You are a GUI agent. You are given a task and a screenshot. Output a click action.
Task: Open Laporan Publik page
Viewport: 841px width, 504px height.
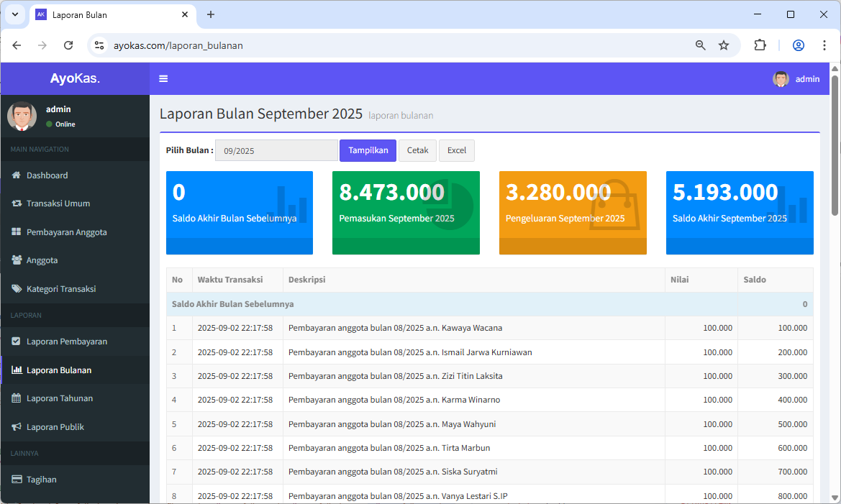55,427
